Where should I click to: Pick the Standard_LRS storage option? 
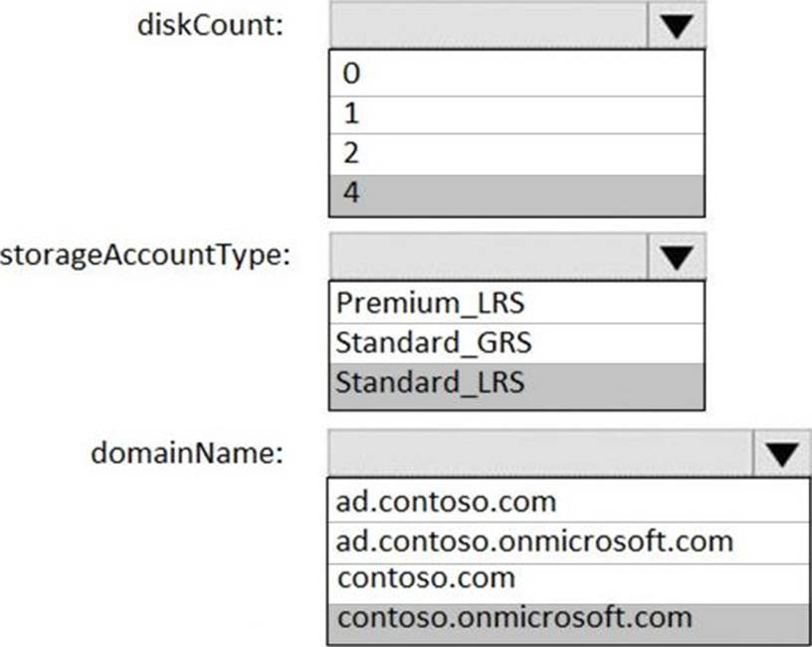pyautogui.click(x=515, y=383)
